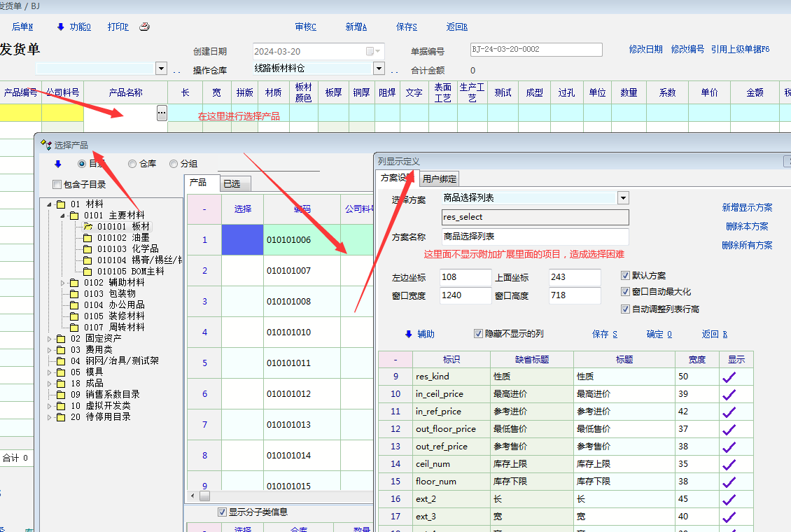Select the 仓库 radio button
791x532 pixels.
pyautogui.click(x=132, y=164)
